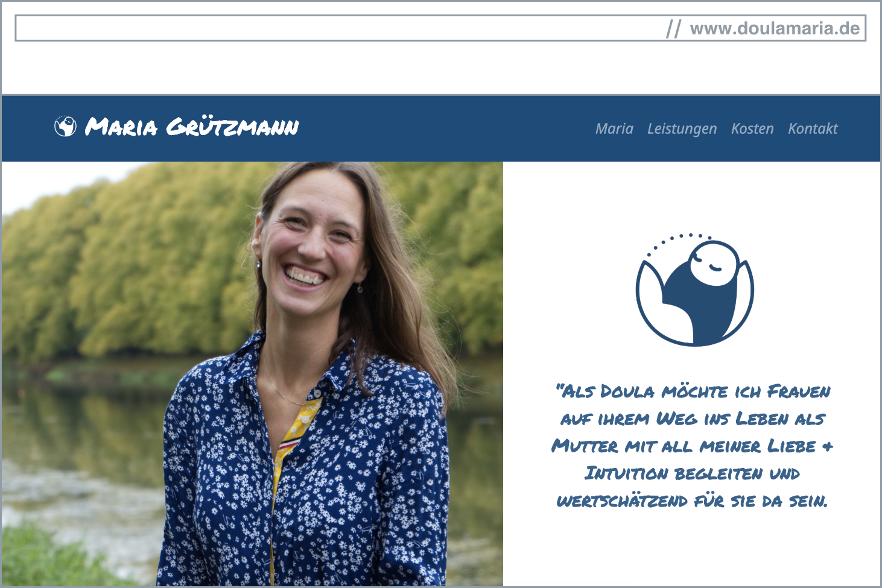Image resolution: width=882 pixels, height=588 pixels.
Task: Click the double slash before the URL
Action: pyautogui.click(x=673, y=28)
